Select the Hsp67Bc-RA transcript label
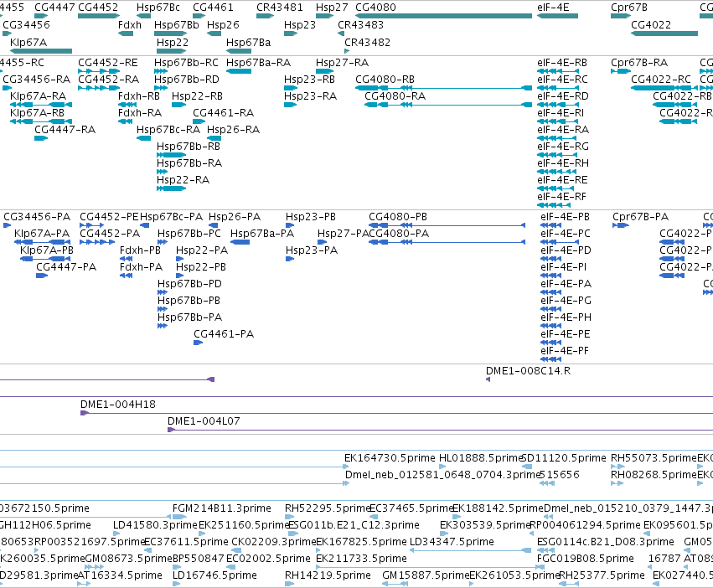713x588 pixels. coord(168,130)
